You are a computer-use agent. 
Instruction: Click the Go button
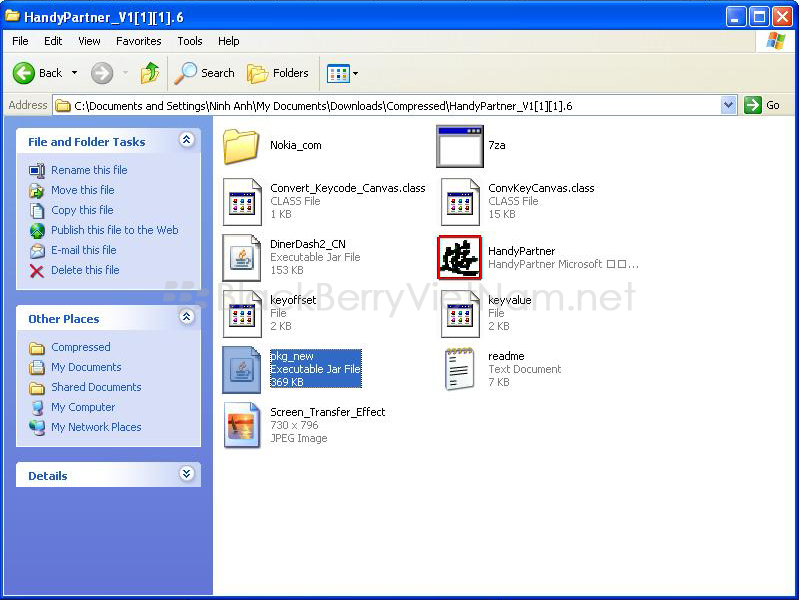pos(762,106)
